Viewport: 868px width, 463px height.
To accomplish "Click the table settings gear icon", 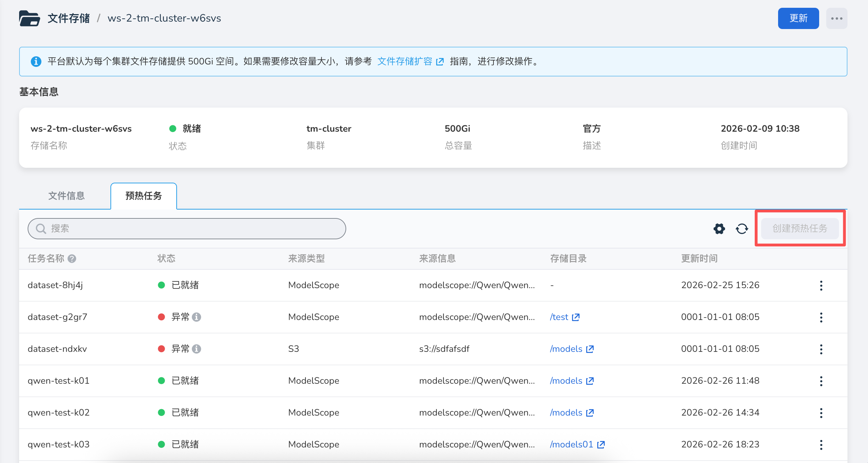I will click(x=719, y=229).
